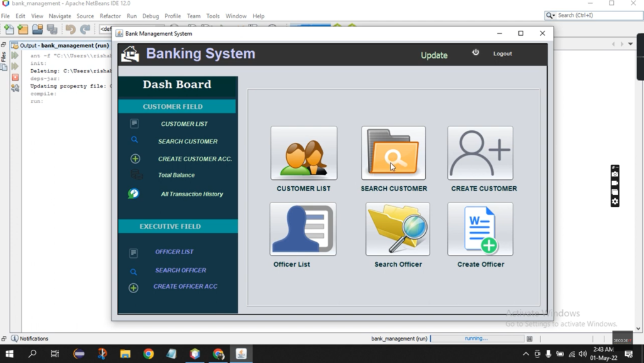Viewport: 644px width, 363px height.
Task: Click NetBeans Redo toolbar icon
Action: [x=85, y=29]
